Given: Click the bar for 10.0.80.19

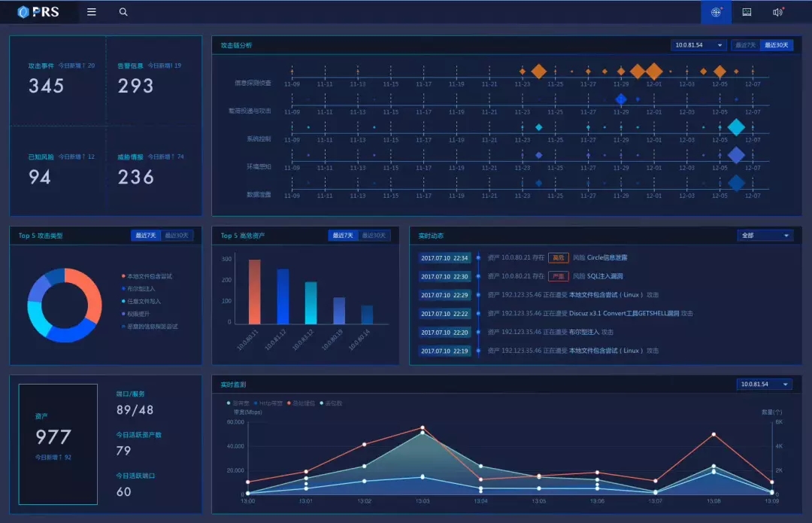Looking at the screenshot, I should [x=338, y=311].
